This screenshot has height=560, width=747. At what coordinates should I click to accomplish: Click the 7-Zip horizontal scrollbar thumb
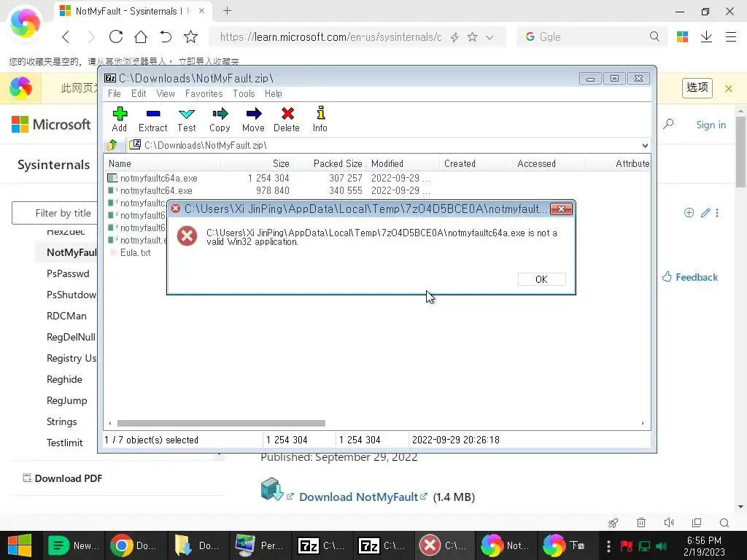221,423
